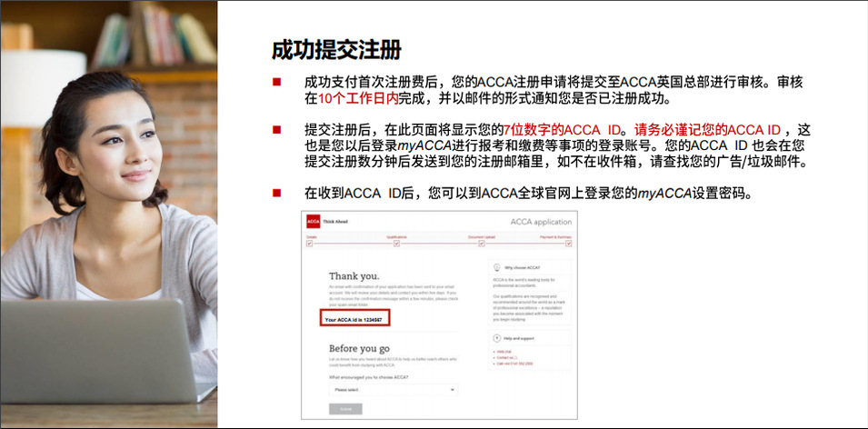Click the Why choose ACCA lightbulb icon
The height and width of the screenshot is (429, 868).
pyautogui.click(x=496, y=267)
